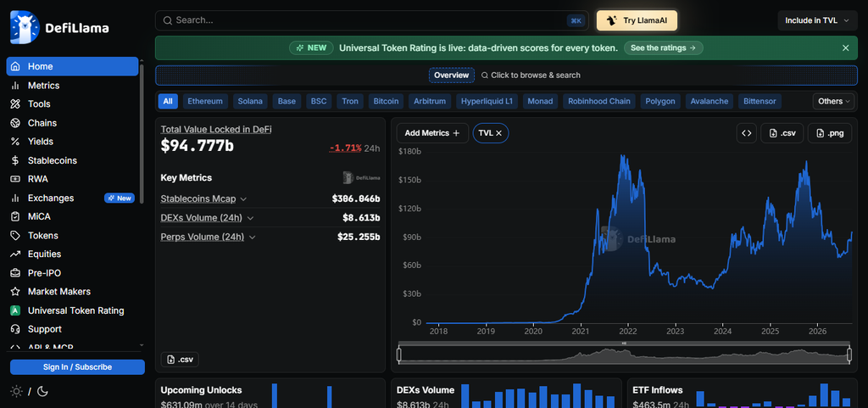Go to the RWA page
Image resolution: width=868 pixels, height=408 pixels.
[72, 179]
